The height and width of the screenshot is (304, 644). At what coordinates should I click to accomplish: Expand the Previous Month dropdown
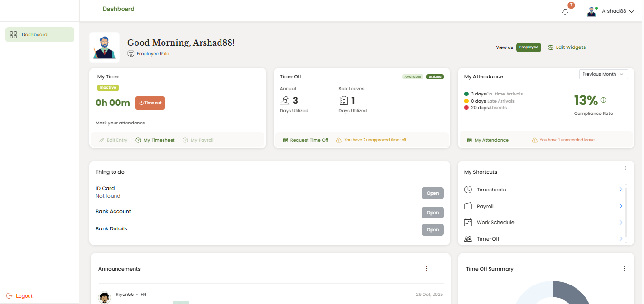point(603,74)
